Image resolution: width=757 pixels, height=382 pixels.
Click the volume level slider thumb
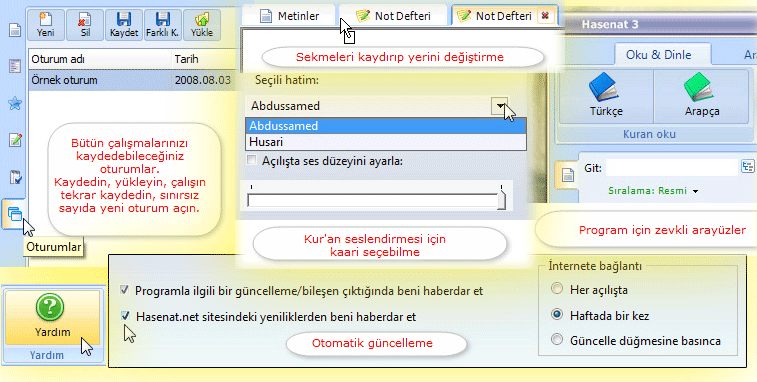pyautogui.click(x=502, y=199)
